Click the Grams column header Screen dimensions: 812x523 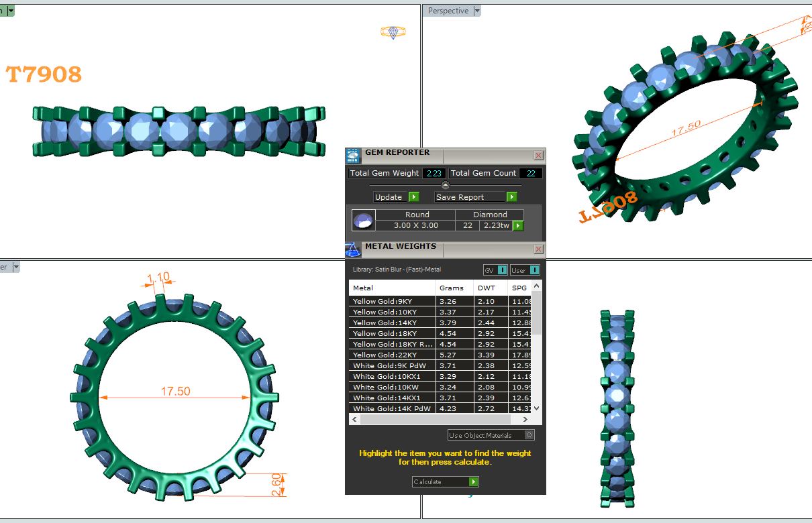pos(451,288)
